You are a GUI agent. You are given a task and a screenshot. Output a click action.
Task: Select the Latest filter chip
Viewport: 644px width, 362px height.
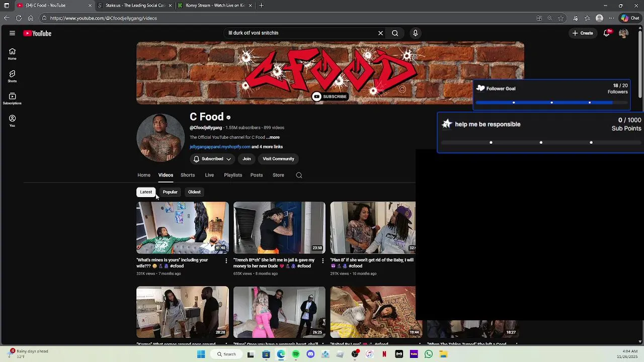[x=146, y=192]
